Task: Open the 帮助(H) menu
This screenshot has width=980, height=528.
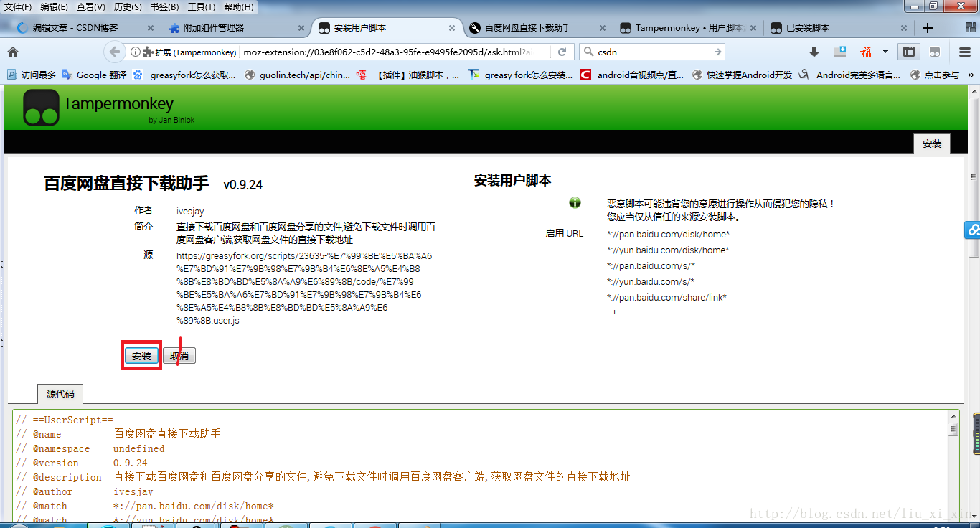Action: tap(238, 7)
